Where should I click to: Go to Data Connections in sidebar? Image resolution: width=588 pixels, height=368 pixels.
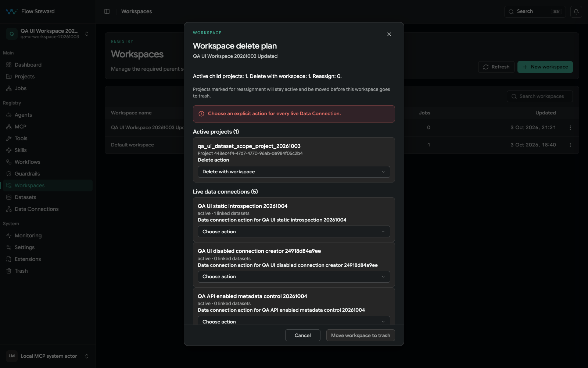click(36, 209)
